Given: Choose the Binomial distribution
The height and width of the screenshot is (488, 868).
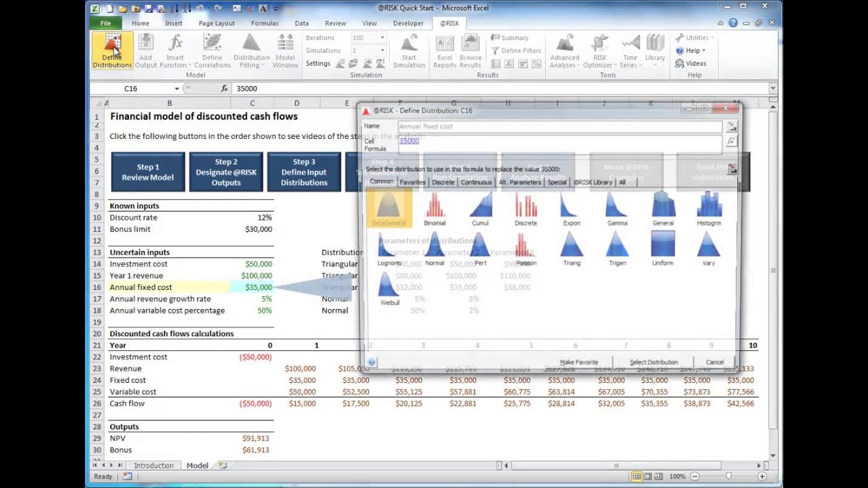Looking at the screenshot, I should pos(435,209).
